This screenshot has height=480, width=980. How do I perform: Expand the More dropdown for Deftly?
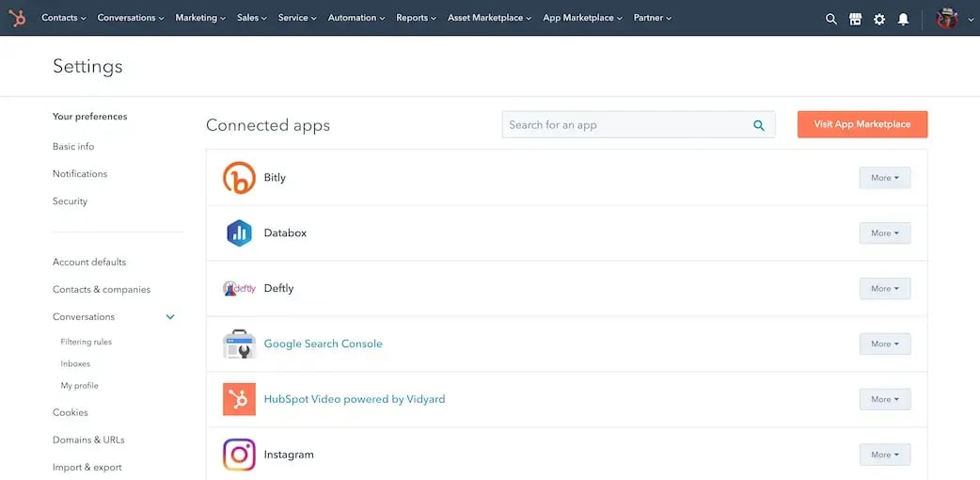tap(885, 289)
